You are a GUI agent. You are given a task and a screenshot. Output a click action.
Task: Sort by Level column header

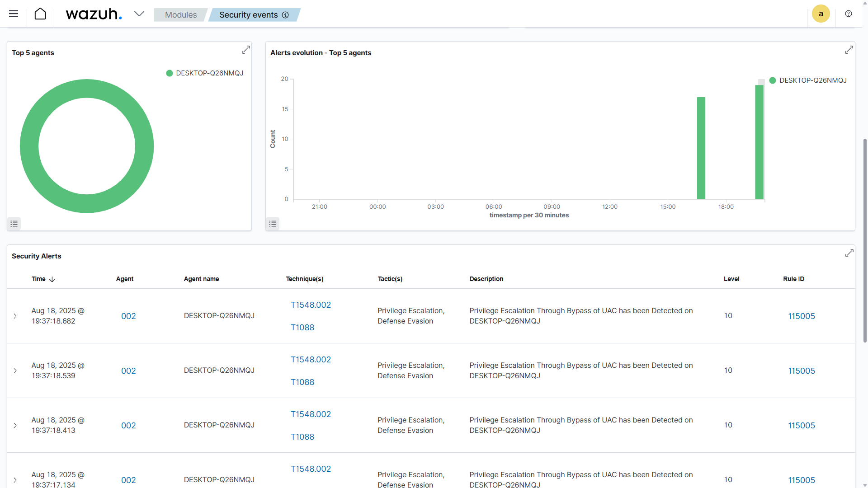[x=731, y=279]
